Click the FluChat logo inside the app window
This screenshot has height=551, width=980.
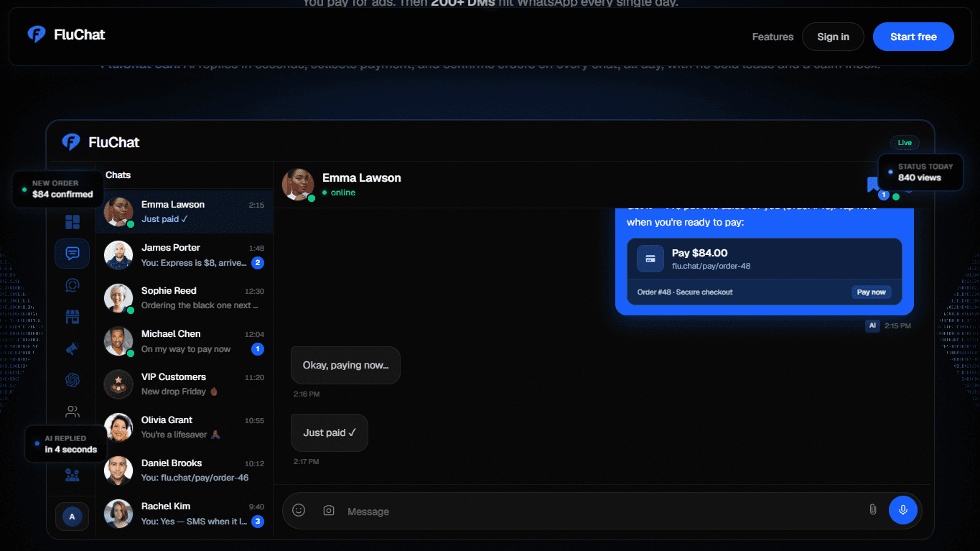(101, 142)
